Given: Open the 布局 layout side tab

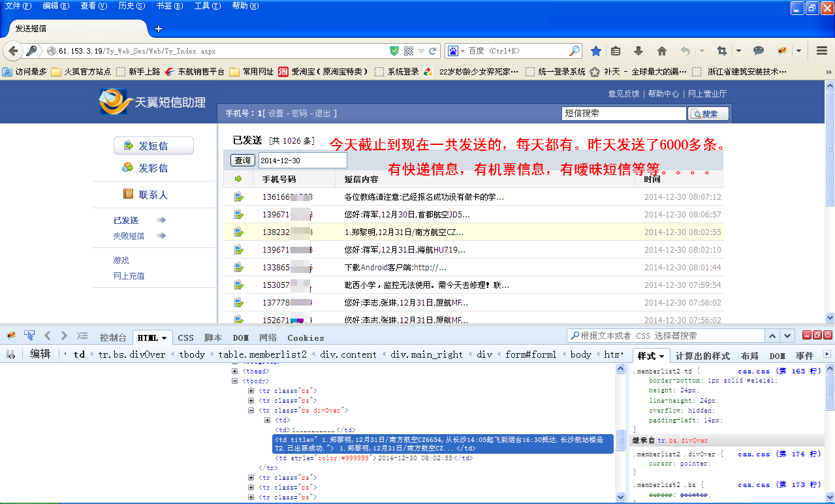Looking at the screenshot, I should [749, 356].
